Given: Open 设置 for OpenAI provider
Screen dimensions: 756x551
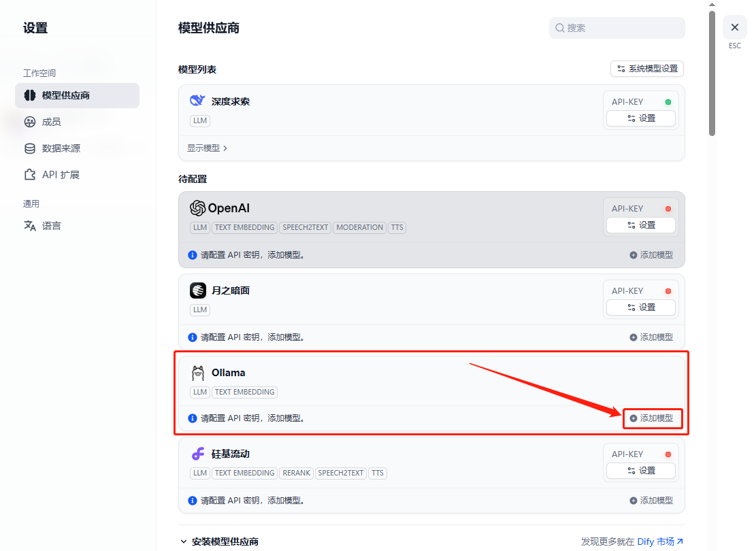Looking at the screenshot, I should [641, 225].
